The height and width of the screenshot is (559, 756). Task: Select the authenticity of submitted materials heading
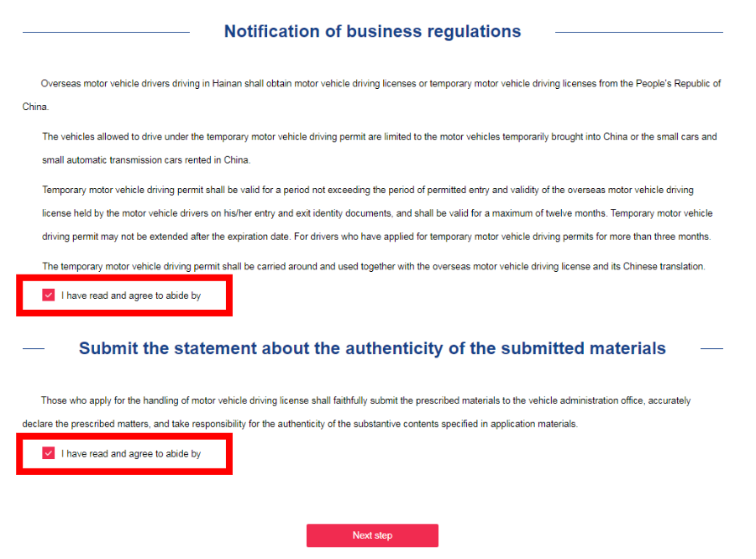pyautogui.click(x=372, y=348)
